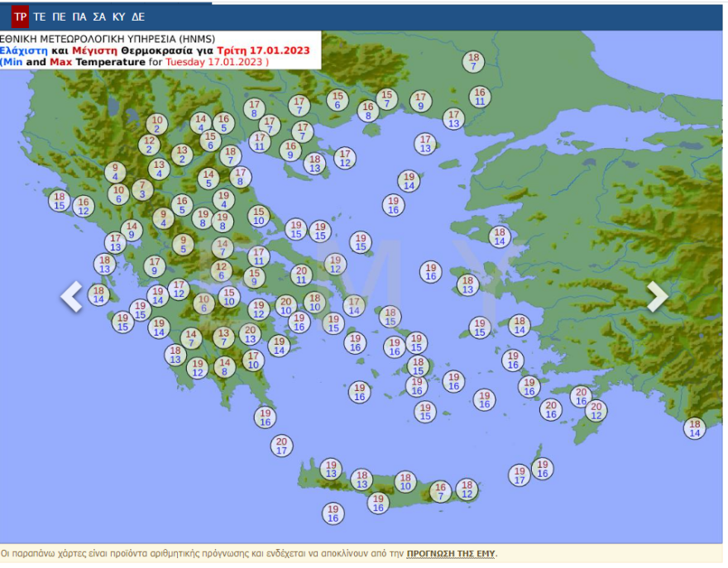Click the 16/11 temperature marker

[x=479, y=97]
